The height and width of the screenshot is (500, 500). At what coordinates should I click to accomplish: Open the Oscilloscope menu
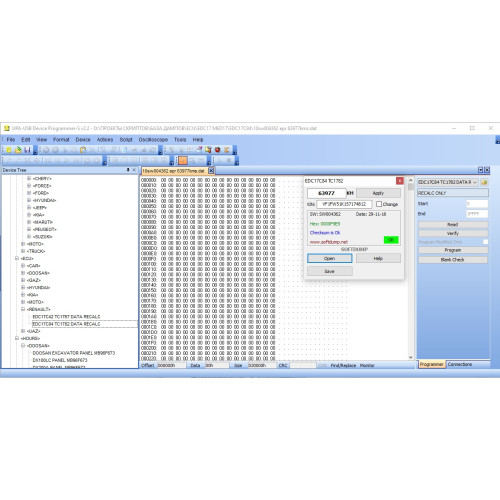point(153,139)
